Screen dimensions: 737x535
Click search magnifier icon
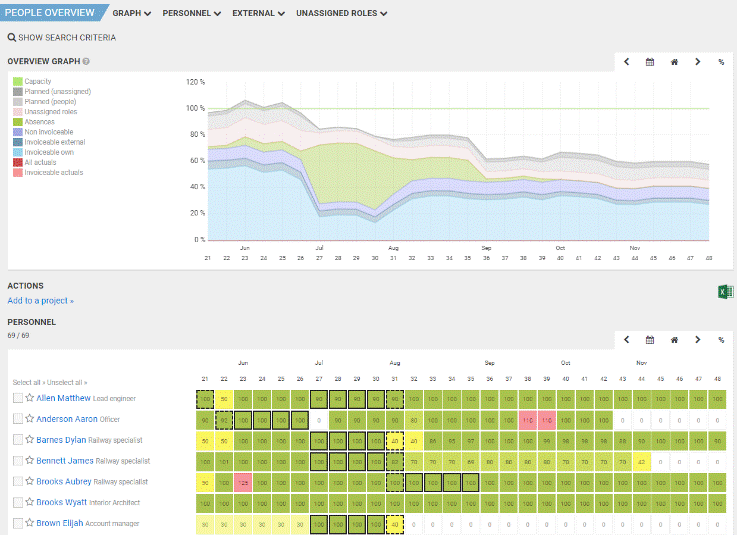point(12,37)
